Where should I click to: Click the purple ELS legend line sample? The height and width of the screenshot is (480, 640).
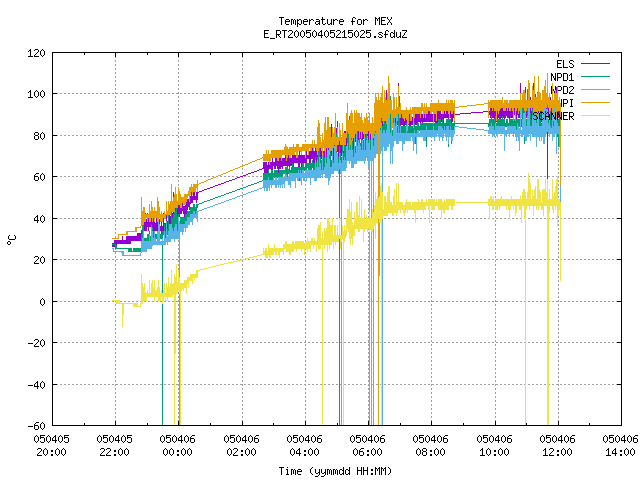tap(595, 64)
